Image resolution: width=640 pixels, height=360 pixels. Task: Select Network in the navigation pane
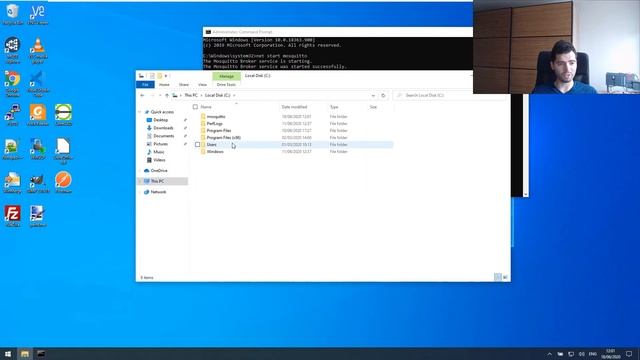coord(158,192)
